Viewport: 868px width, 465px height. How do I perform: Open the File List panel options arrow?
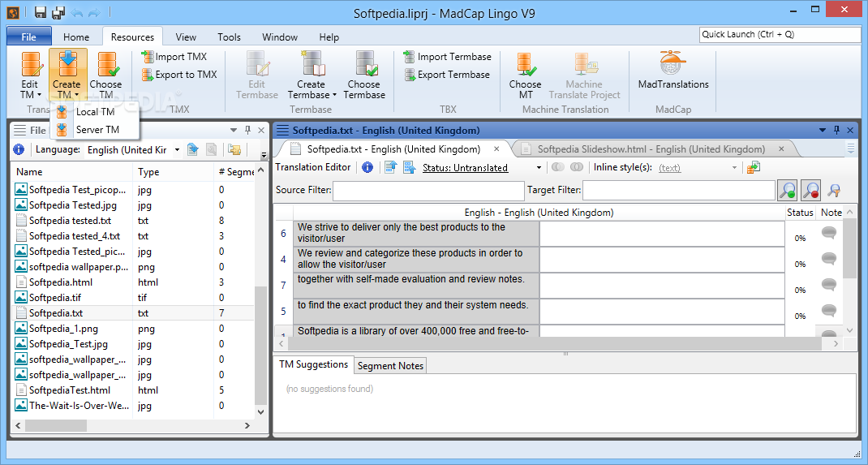234,130
